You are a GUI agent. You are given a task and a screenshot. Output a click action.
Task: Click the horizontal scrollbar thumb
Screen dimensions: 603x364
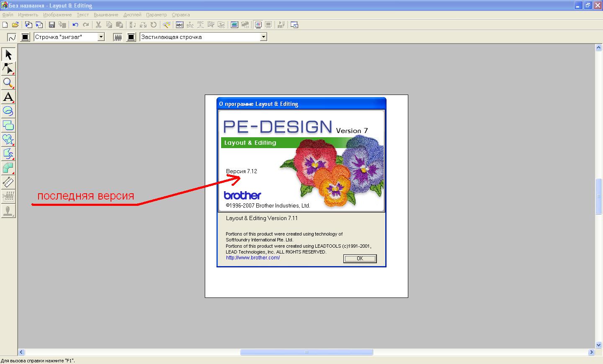click(307, 352)
